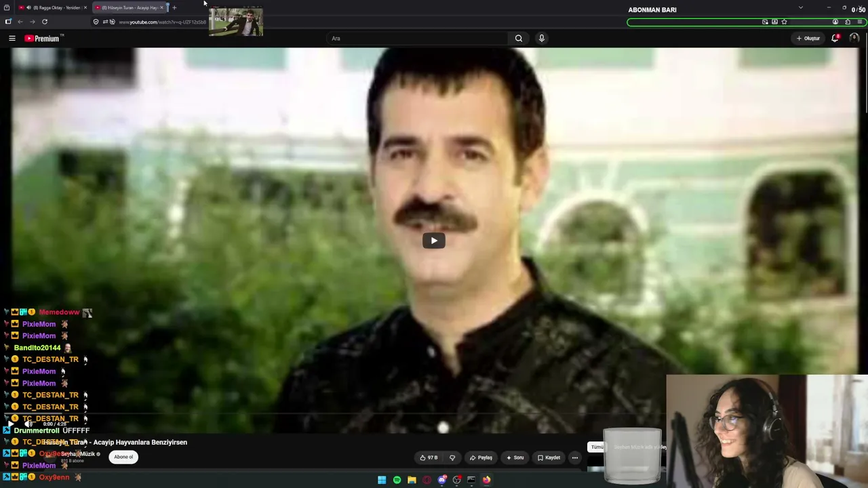Open Spotify from the taskbar
This screenshot has height=488, width=868.
(x=397, y=480)
